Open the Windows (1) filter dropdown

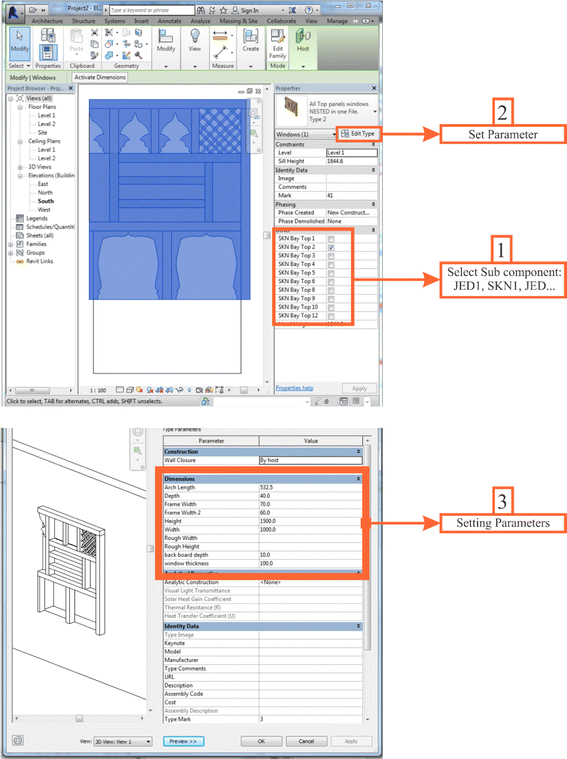[306, 134]
